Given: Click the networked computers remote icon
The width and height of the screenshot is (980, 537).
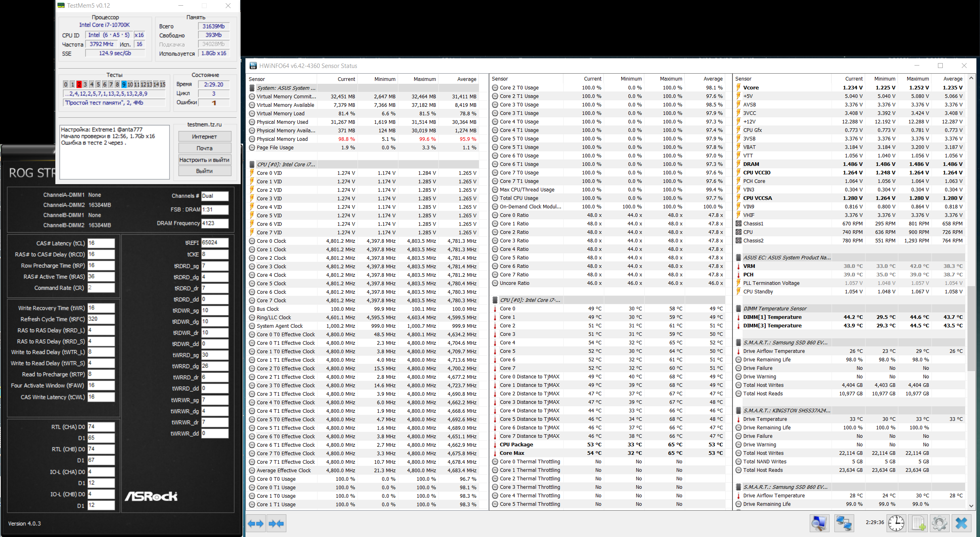Looking at the screenshot, I should 844,523.
